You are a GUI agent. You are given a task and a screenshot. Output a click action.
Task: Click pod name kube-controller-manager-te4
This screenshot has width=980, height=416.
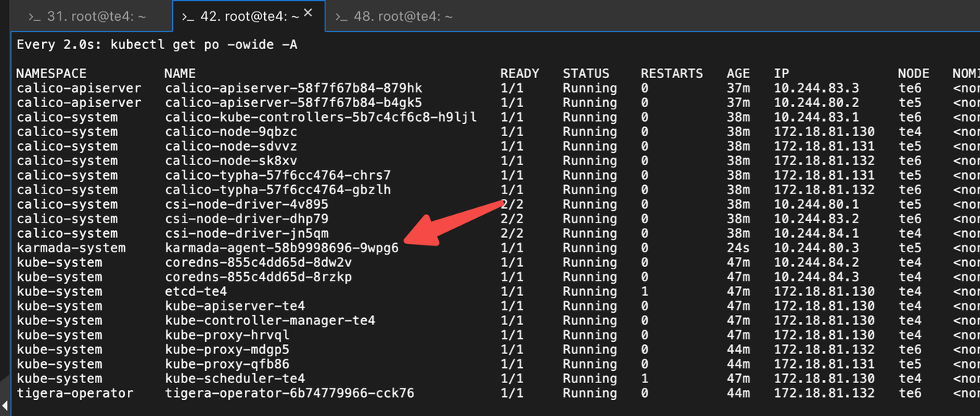[270, 320]
